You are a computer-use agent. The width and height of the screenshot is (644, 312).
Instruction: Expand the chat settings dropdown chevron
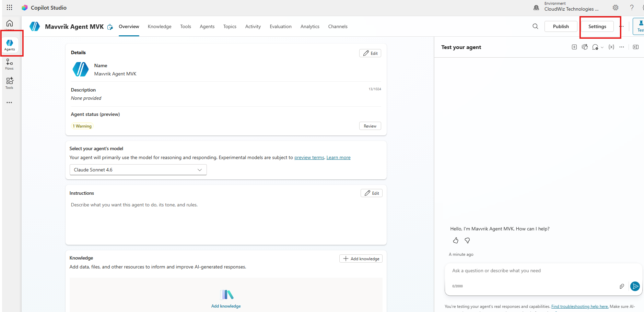tap(602, 47)
